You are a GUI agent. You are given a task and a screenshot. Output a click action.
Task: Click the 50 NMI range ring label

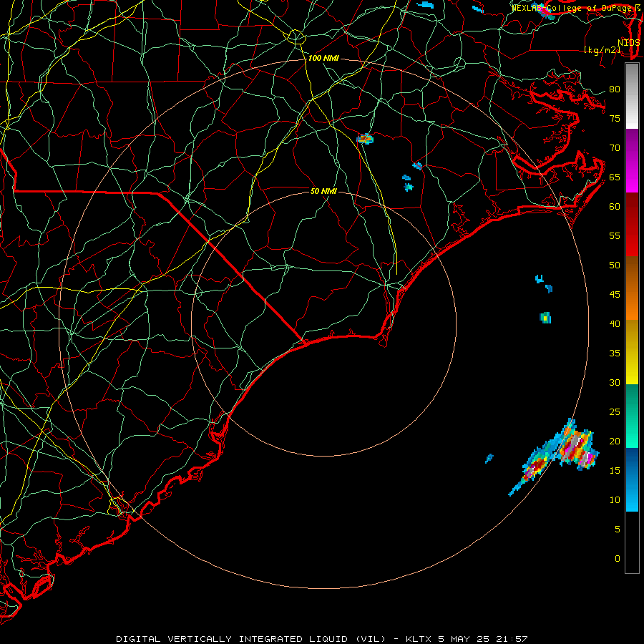pos(323,191)
